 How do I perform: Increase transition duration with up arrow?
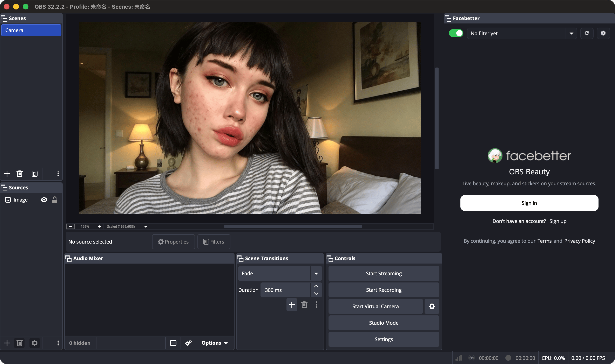point(316,286)
